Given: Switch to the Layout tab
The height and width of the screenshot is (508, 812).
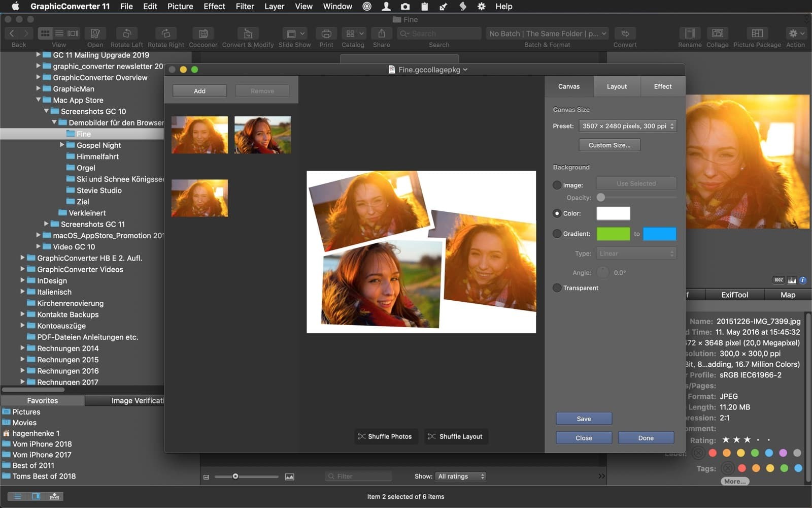Looking at the screenshot, I should [x=617, y=86].
